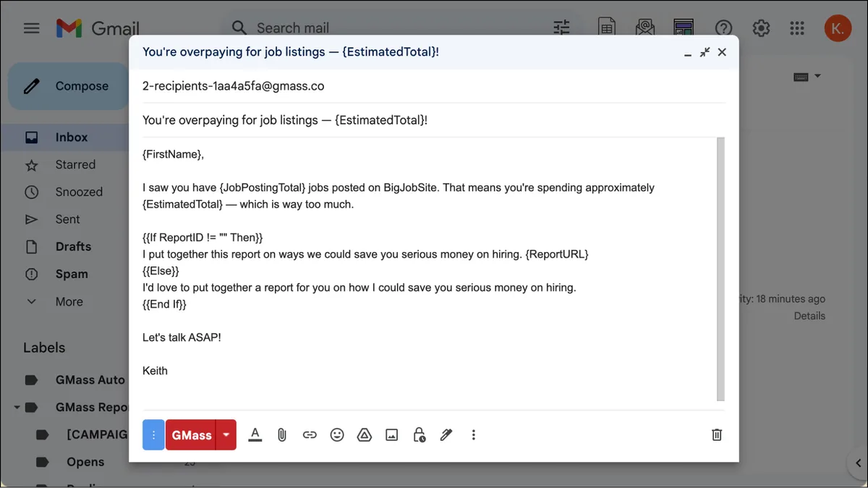Open search filter options icon
This screenshot has height=488, width=868.
562,28
